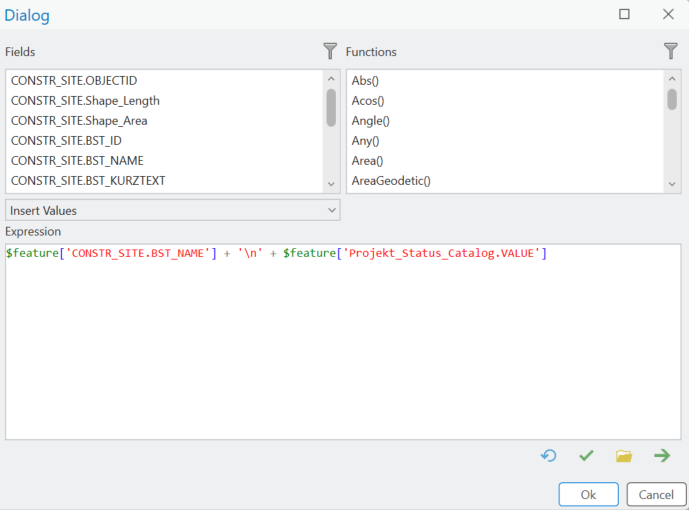Click the Functions list scroll down arrow

tap(672, 184)
